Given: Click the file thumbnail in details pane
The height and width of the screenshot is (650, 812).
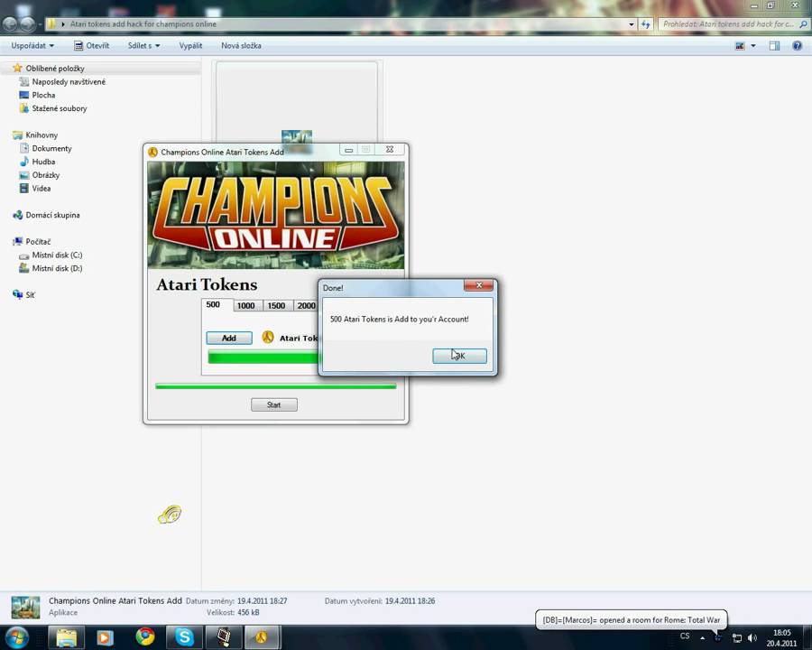Looking at the screenshot, I should [25, 607].
